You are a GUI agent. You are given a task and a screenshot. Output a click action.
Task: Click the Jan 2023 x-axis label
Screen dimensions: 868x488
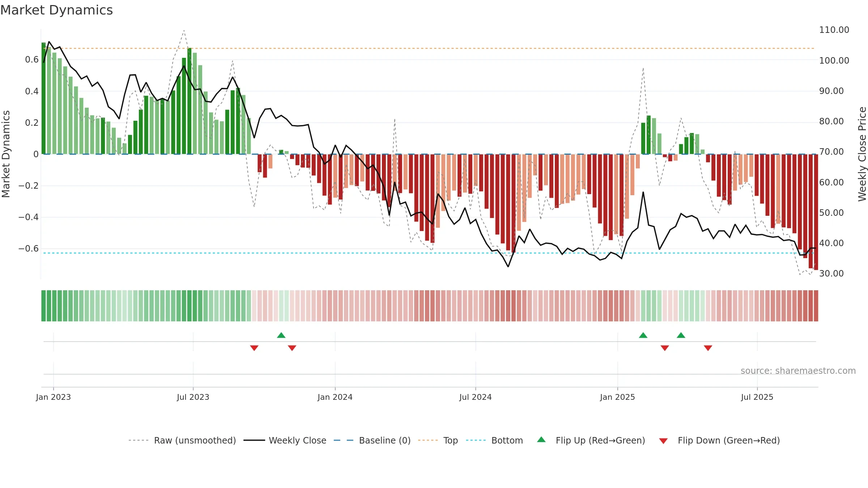point(54,397)
